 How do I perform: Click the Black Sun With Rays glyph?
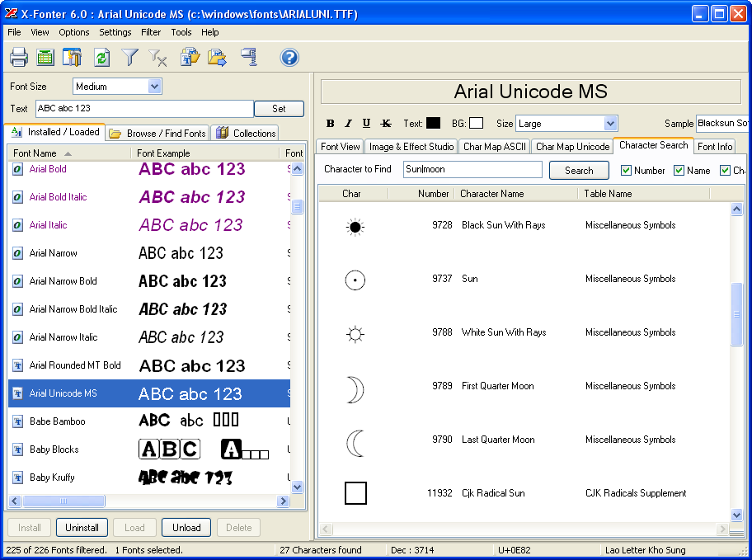355,227
